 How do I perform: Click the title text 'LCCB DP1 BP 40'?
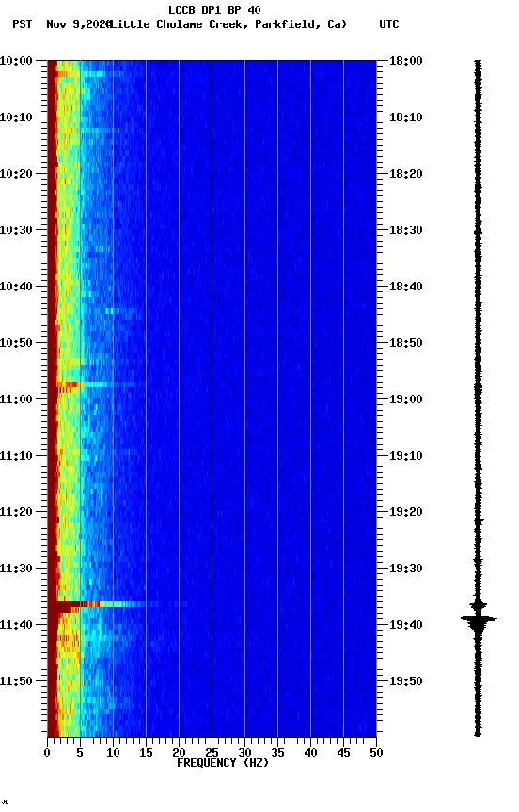(x=214, y=10)
